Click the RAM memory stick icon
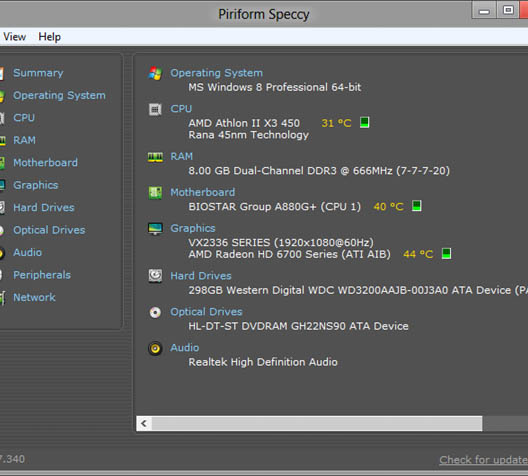This screenshot has height=476, width=528. pyautogui.click(x=155, y=157)
